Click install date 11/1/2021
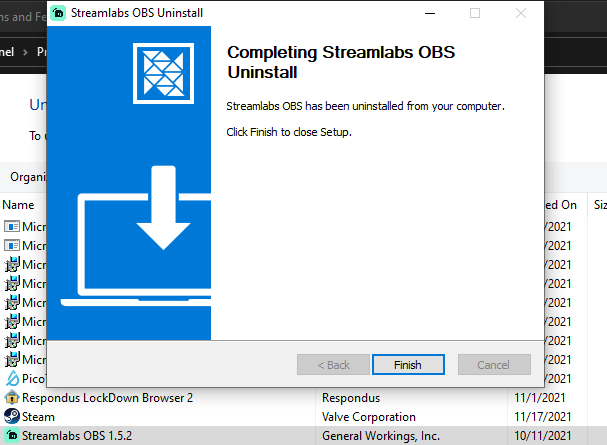This screenshot has height=445, width=607. 540,398
